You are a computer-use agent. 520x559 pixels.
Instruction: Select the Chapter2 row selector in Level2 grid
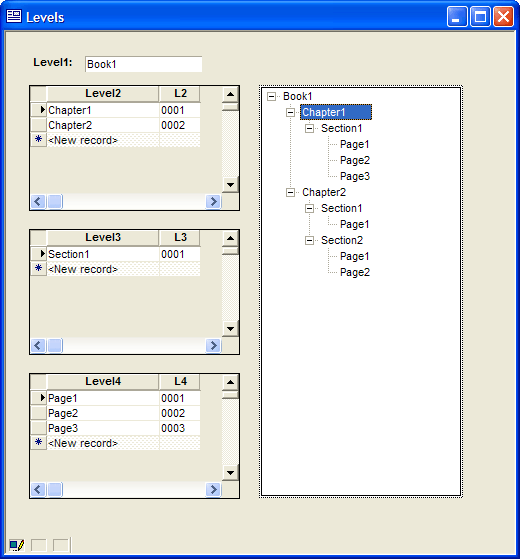point(38,125)
